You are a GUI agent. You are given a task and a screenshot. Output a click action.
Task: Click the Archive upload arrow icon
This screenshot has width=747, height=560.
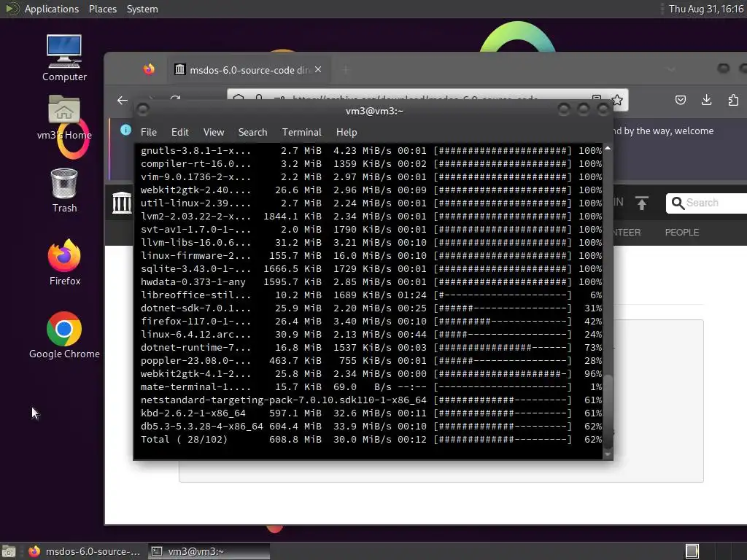click(642, 203)
